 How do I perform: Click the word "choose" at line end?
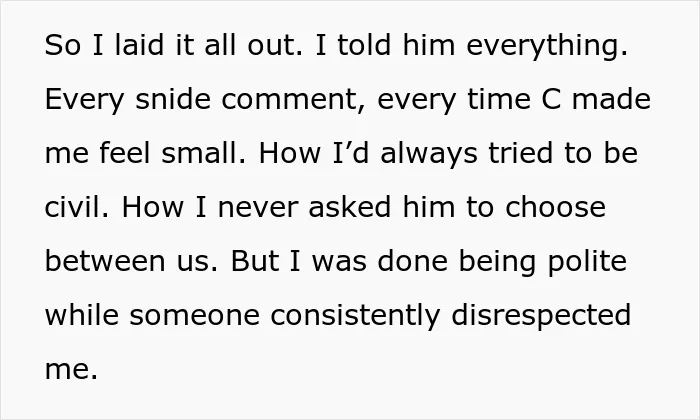pyautogui.click(x=555, y=207)
